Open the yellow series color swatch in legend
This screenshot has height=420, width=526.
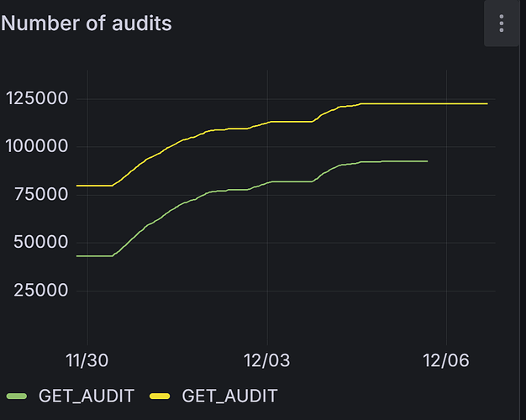point(160,396)
